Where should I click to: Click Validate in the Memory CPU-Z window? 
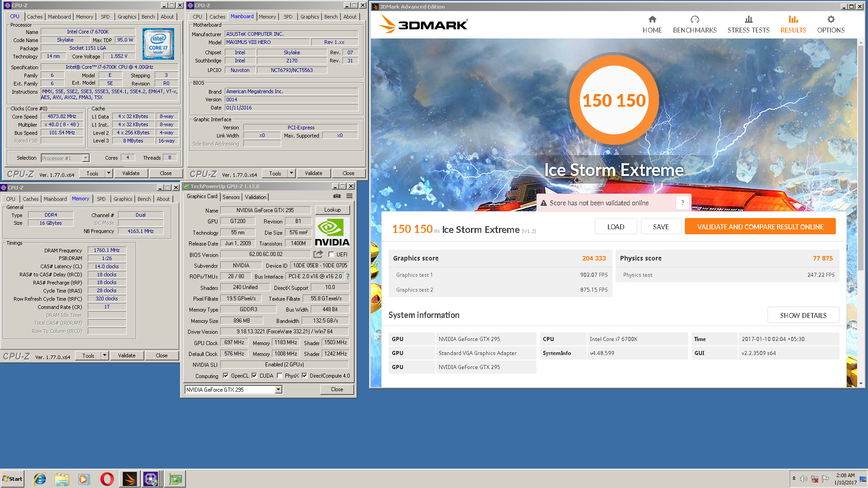click(x=127, y=355)
